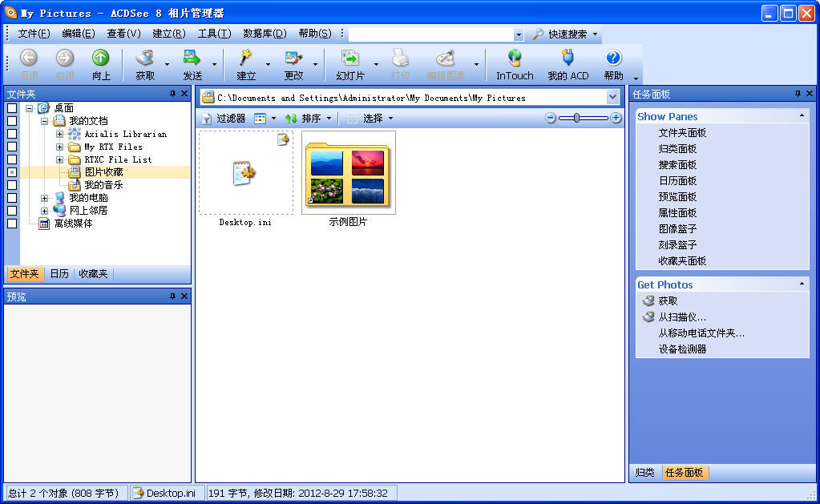Open the 编辑(E) menu
Image resolution: width=820 pixels, height=504 pixels.
[x=79, y=34]
